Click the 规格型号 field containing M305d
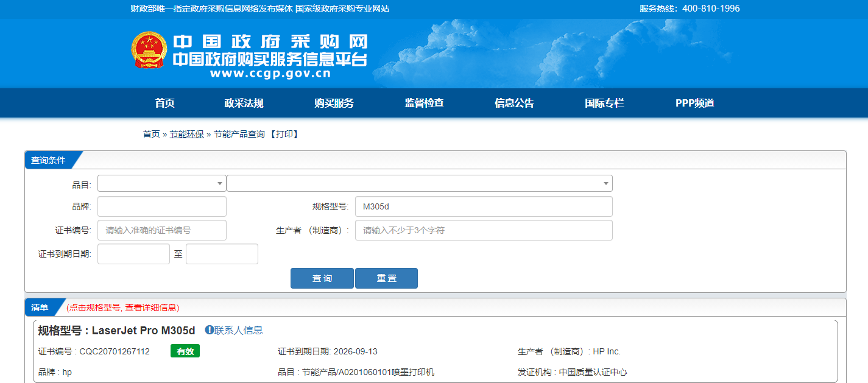Screen dimensions: 868x383 483,206
